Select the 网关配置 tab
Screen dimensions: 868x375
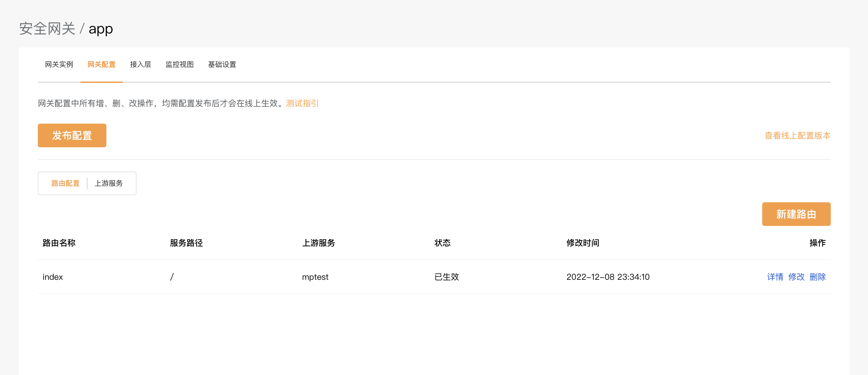(101, 64)
